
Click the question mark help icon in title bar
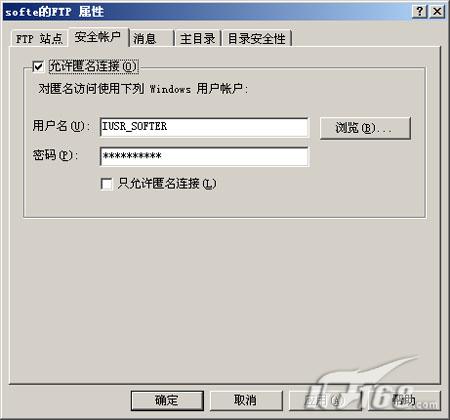[420, 12]
